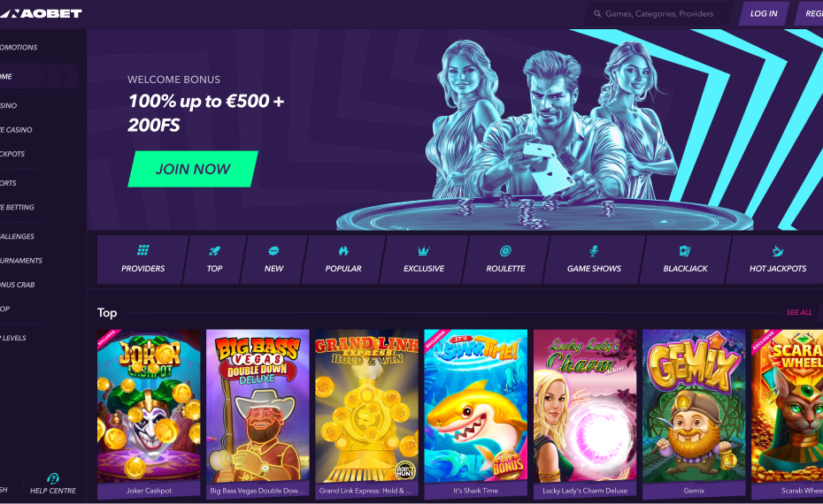Screen dimensions: 823x504
Task: Open the Bonus Crab sidebar item
Action: (19, 284)
